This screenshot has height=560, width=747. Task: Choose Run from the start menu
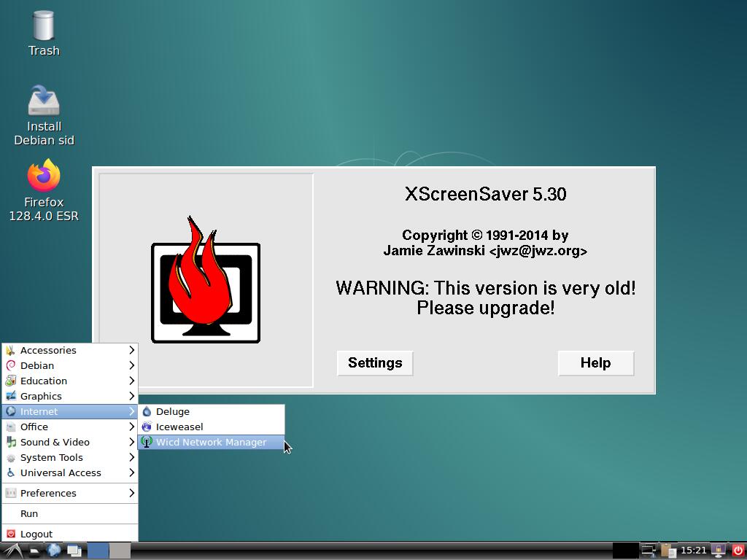pos(70,513)
